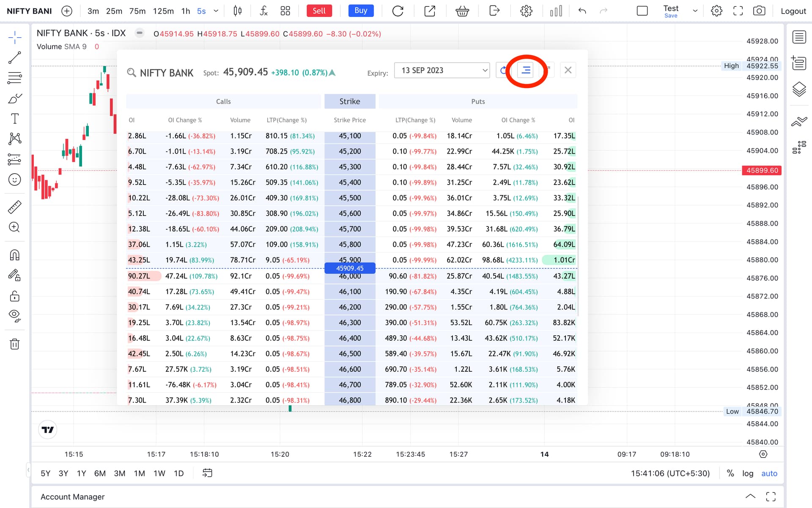Expand the Account Manager panel chevron
Viewport: 812px width, 508px height.
coord(750,497)
